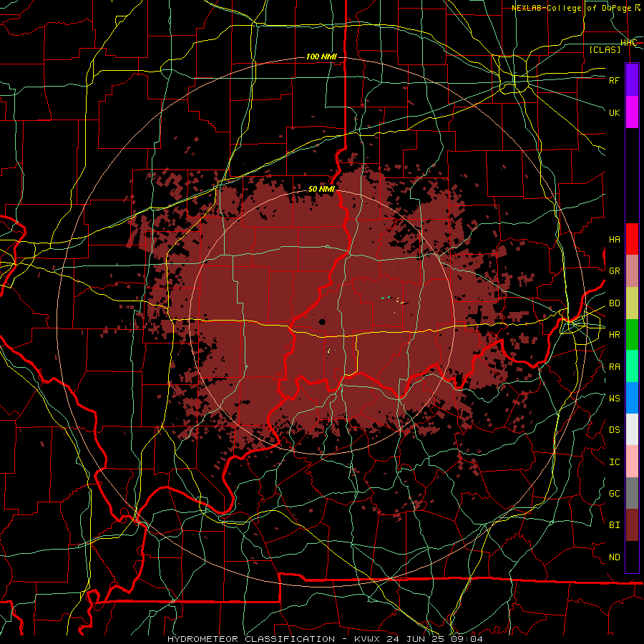The image size is (644, 644).
Task: Click the "ND" legend label
Action: click(x=614, y=557)
